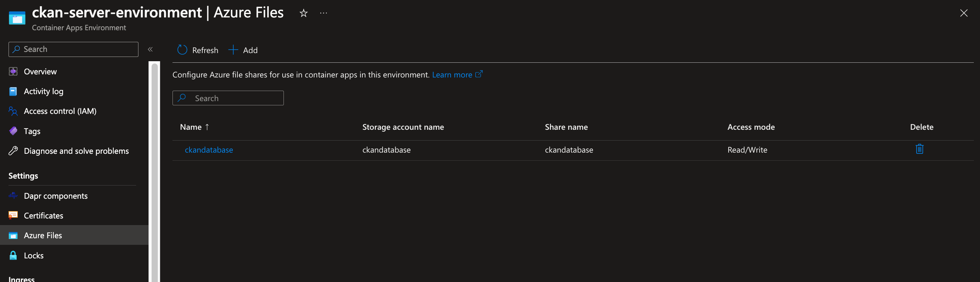Click the magnifier icon in sidebar search
Screen dimensions: 980x282
(16, 49)
